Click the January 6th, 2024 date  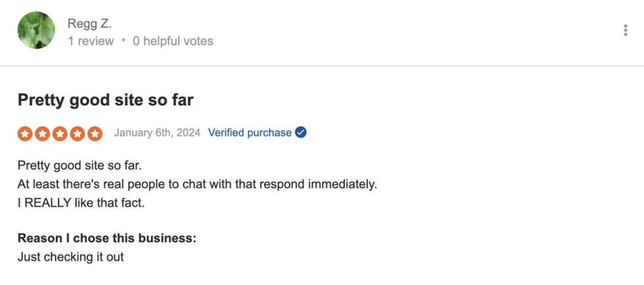(x=157, y=133)
